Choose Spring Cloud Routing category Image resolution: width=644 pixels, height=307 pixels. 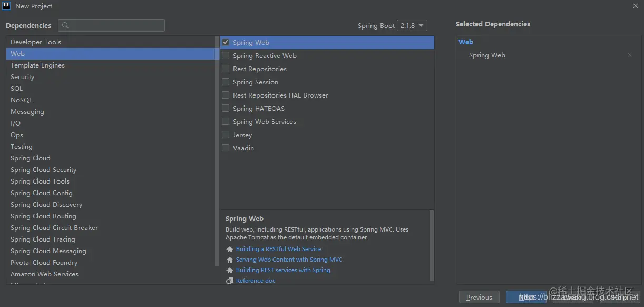[x=111, y=216]
